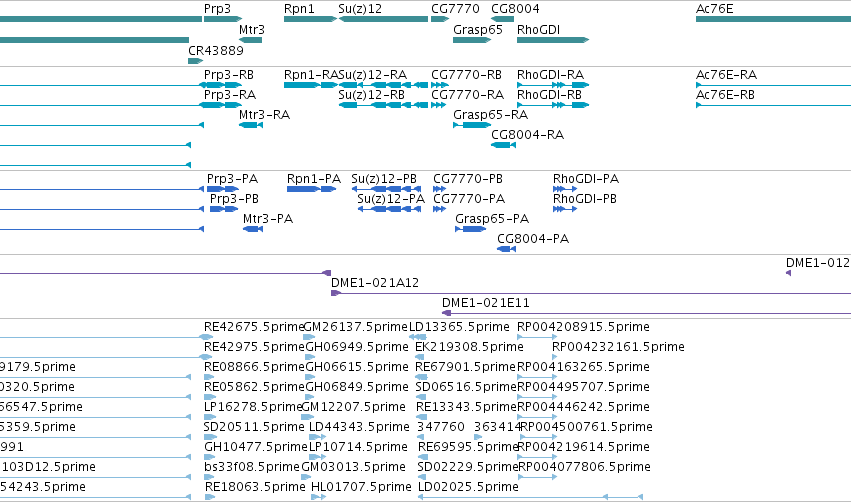Click transcript Rpn1-RA label
Image resolution: width=851 pixels, height=502 pixels.
[311, 75]
